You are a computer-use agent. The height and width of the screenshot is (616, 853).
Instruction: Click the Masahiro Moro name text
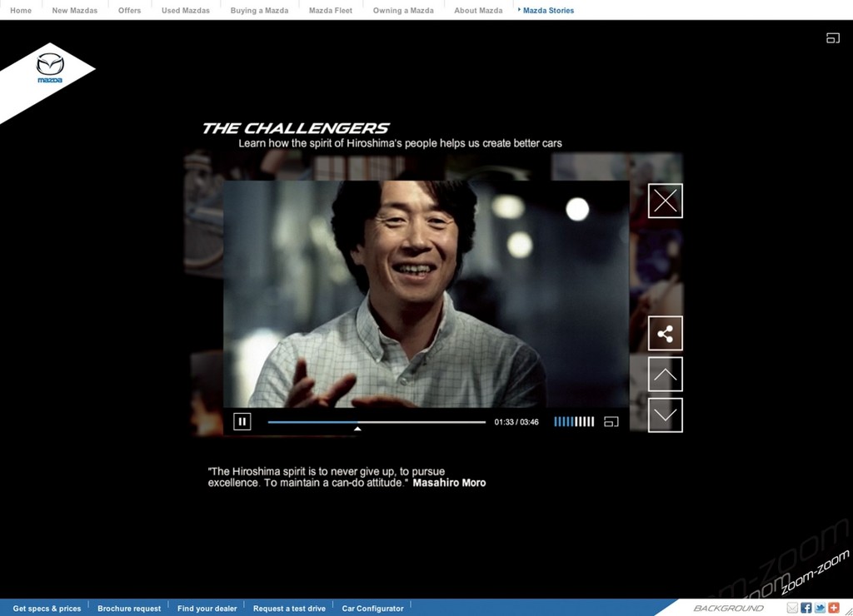[x=449, y=483]
